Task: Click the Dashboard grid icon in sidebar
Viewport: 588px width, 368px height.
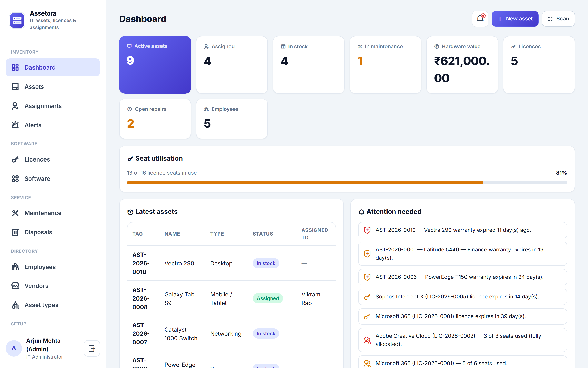Action: pos(15,67)
